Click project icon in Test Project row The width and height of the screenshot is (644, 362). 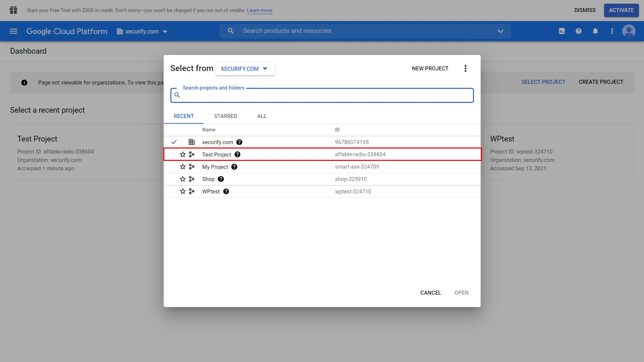tap(192, 155)
